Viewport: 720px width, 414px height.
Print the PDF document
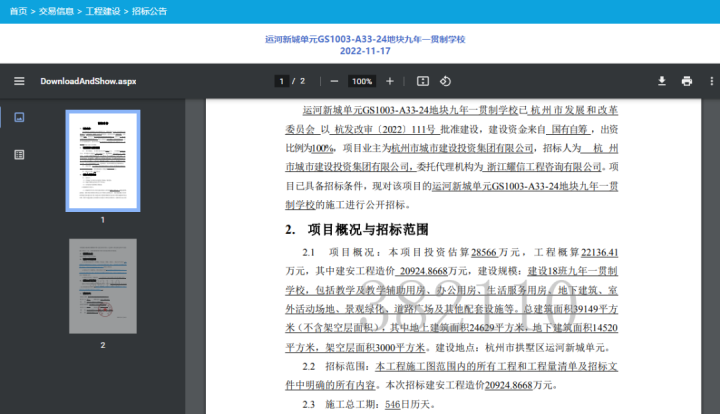tap(687, 81)
